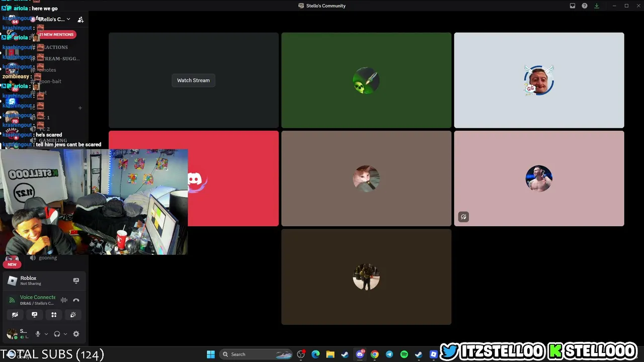
Task: Open Telegram from taskbar
Action: [389, 354]
